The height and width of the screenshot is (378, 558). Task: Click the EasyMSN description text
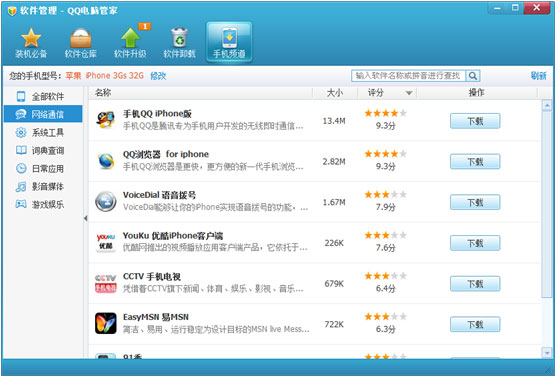(x=216, y=330)
